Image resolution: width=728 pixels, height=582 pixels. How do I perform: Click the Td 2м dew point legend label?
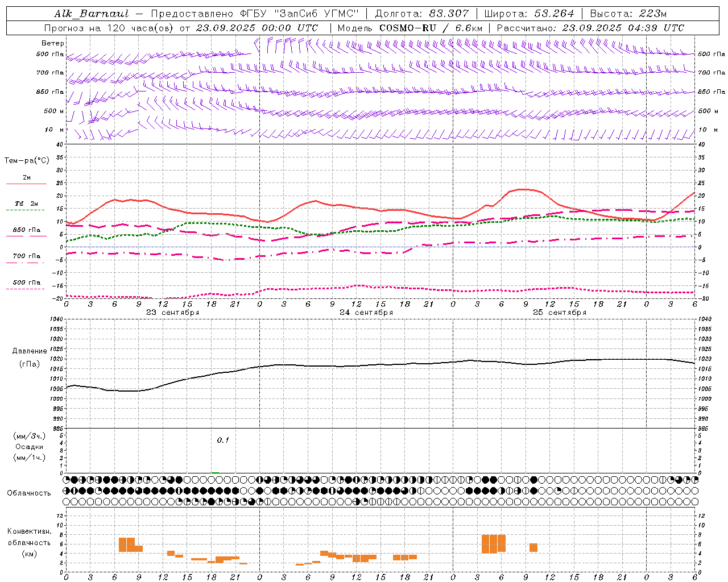(x=27, y=203)
